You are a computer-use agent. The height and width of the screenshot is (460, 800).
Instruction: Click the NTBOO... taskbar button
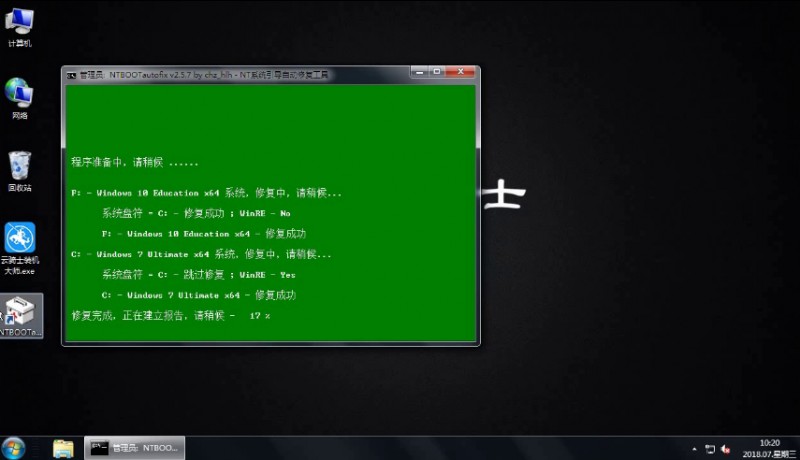(134, 448)
